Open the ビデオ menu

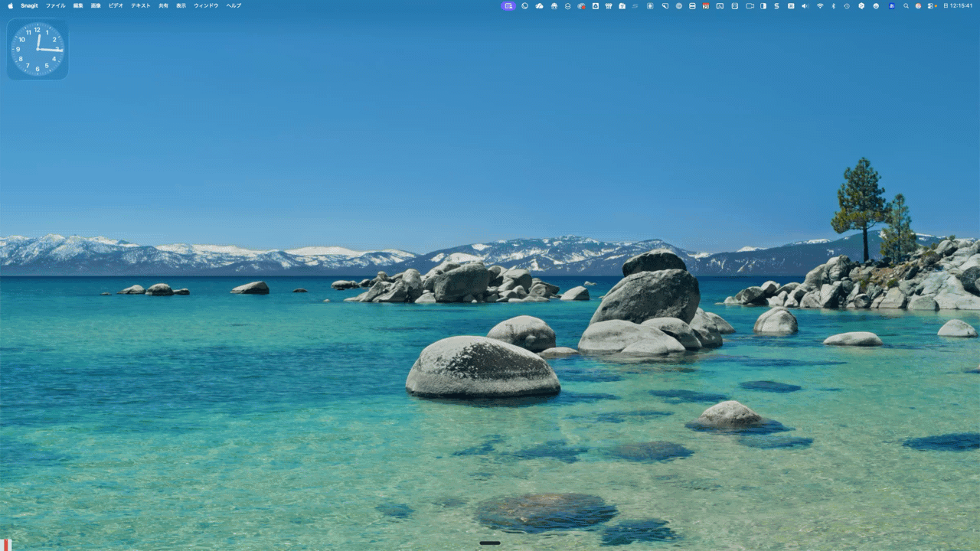pos(116,5)
